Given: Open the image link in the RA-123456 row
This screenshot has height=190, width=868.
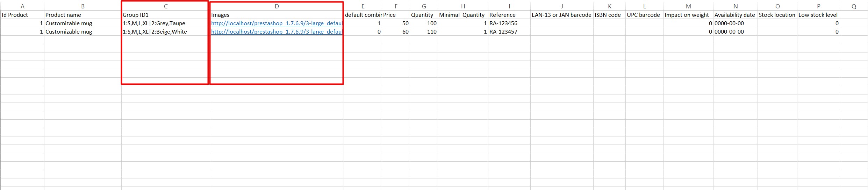Looking at the screenshot, I should coord(276,23).
